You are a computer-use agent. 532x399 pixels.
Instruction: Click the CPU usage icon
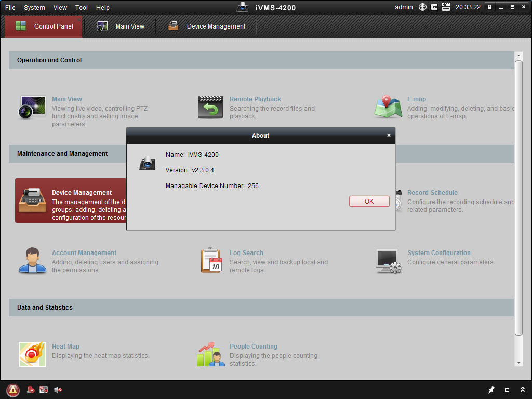(434, 7)
